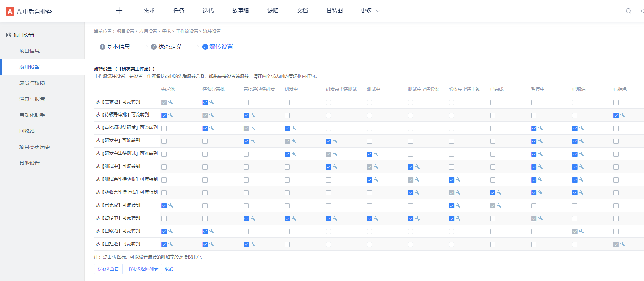Open wrench for 测试中 to 测试完毕待验收
Screen dimensions: 644x281
pos(417,167)
